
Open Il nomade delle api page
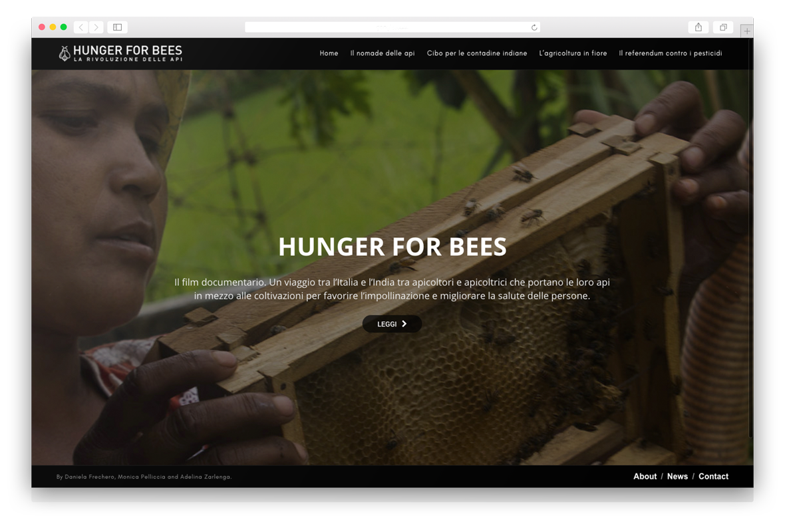click(383, 53)
